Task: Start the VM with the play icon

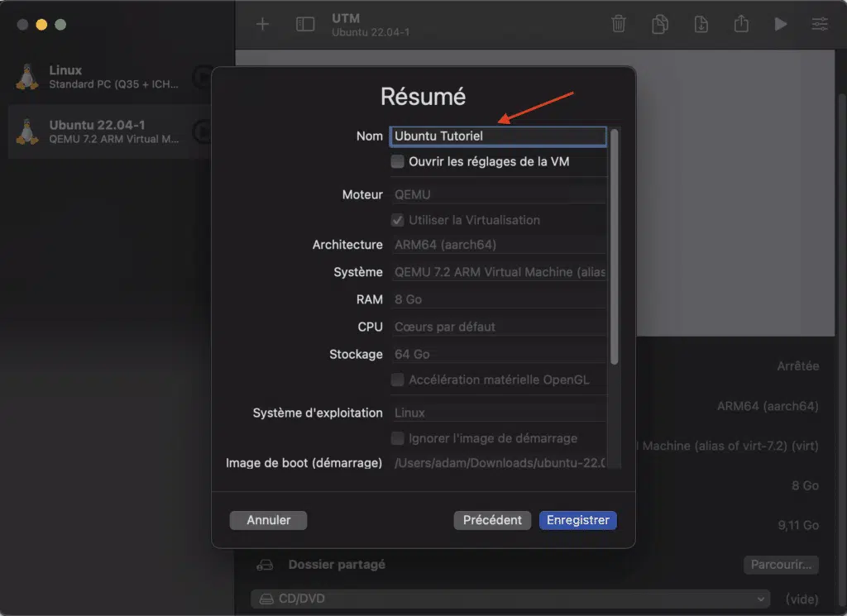Action: 780,24
